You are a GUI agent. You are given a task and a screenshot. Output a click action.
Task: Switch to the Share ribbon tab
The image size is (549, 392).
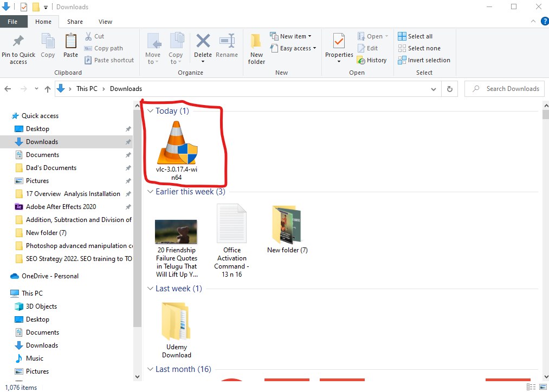coord(75,22)
